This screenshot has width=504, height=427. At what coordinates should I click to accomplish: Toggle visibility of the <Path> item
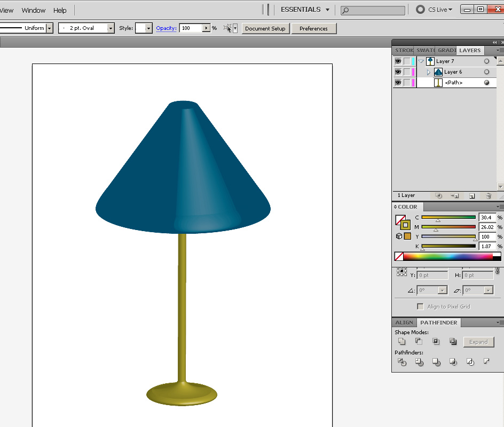[x=398, y=82]
